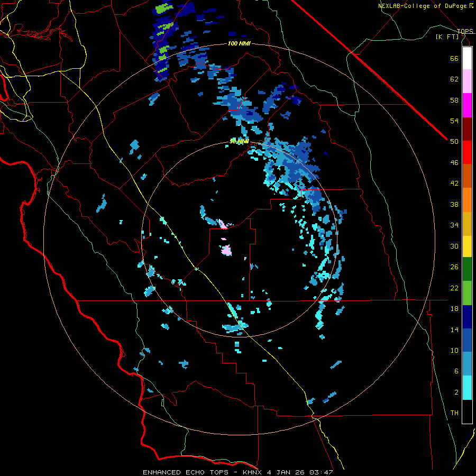Click the 50 NMI range ring label

pyautogui.click(x=239, y=141)
